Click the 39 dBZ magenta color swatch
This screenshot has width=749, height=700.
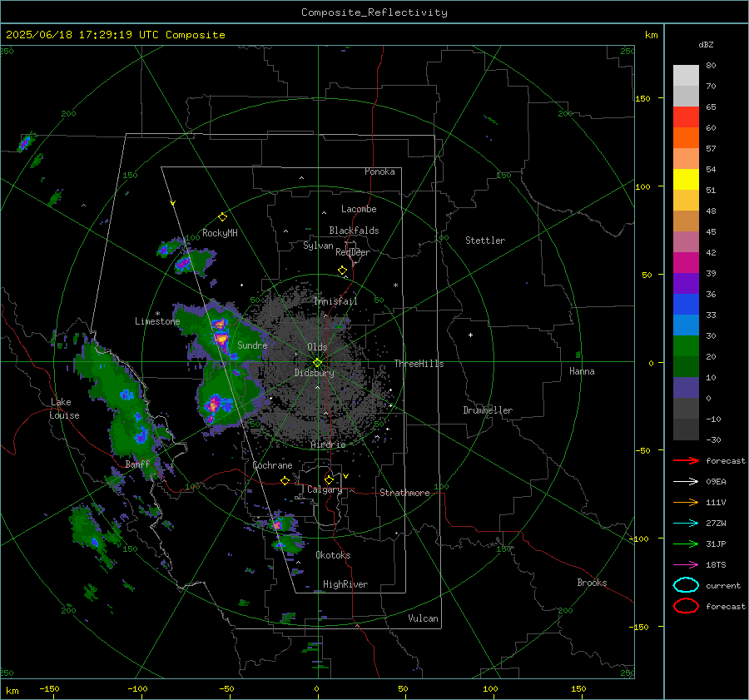click(x=686, y=262)
